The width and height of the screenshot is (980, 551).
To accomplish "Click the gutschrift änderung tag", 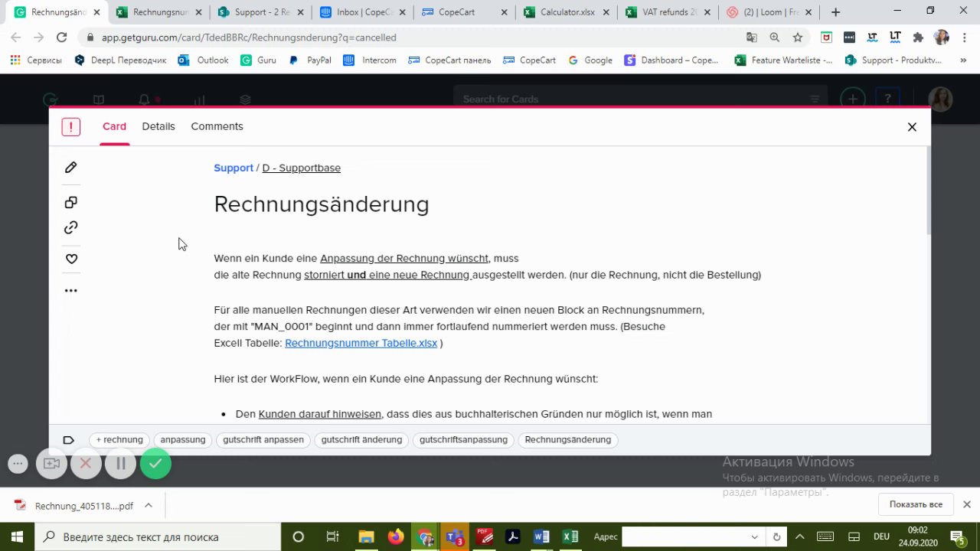I will click(x=361, y=440).
